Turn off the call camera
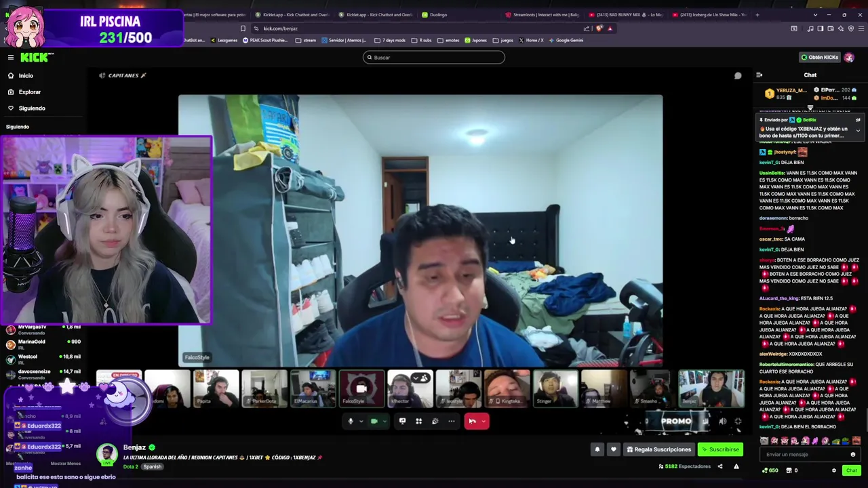The width and height of the screenshot is (868, 488). tap(374, 421)
